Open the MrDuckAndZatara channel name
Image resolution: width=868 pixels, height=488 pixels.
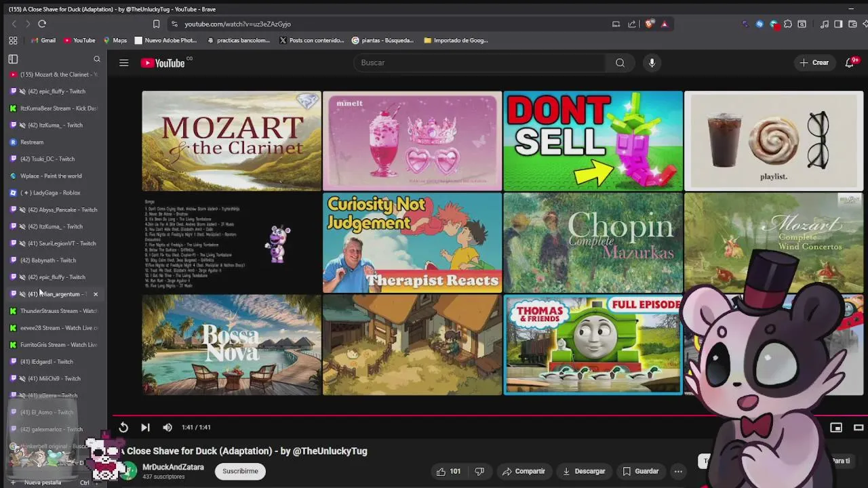pos(173,467)
